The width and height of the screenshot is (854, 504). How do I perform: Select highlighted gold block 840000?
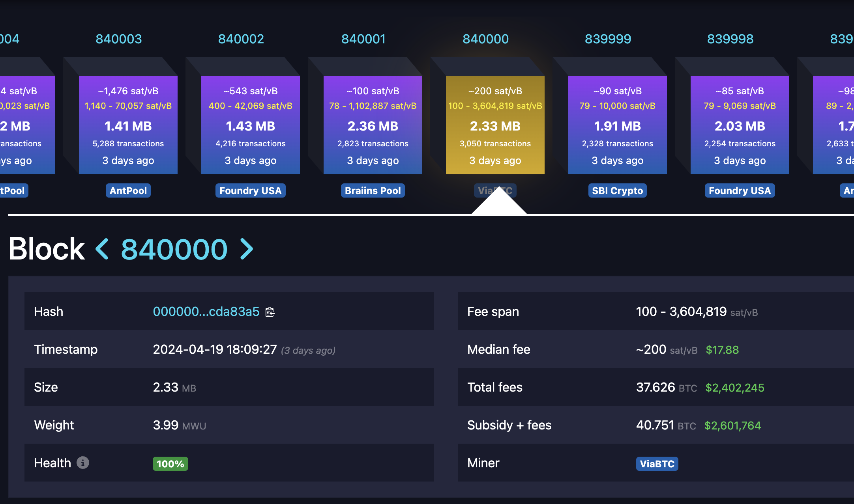495,125
